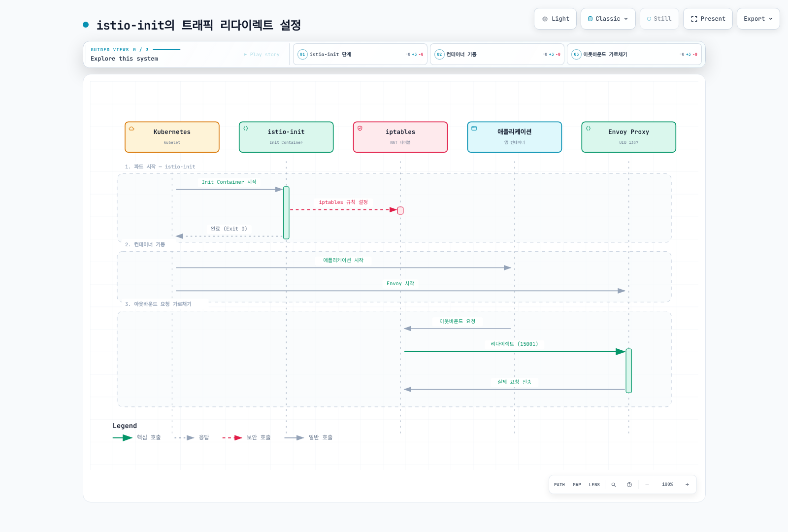Click legend entry 응답

192,438
